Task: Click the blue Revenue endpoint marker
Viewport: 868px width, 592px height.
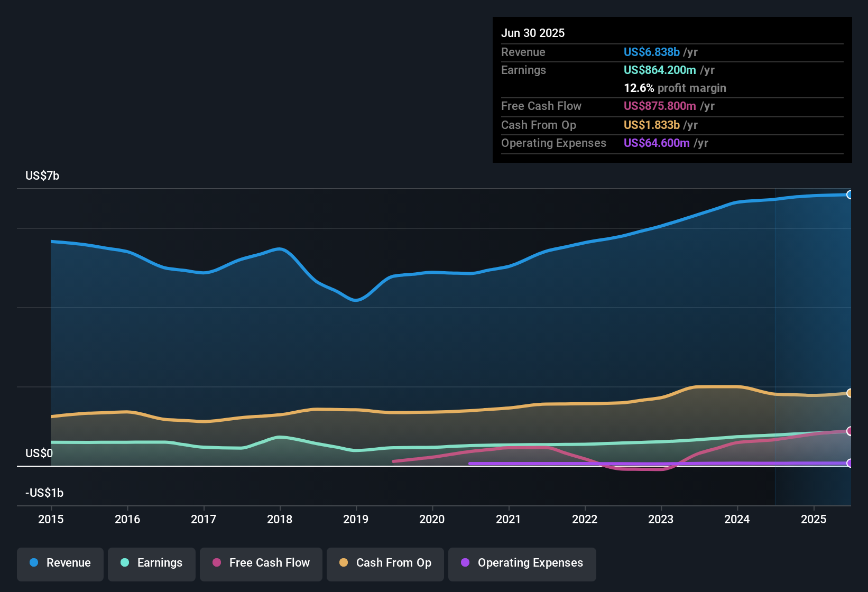Action: coord(849,195)
